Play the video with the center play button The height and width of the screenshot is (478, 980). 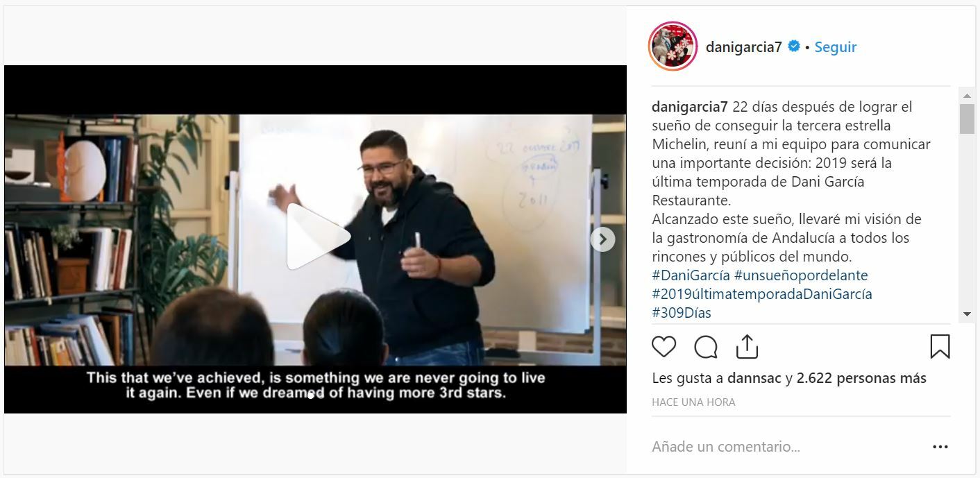coord(316,237)
